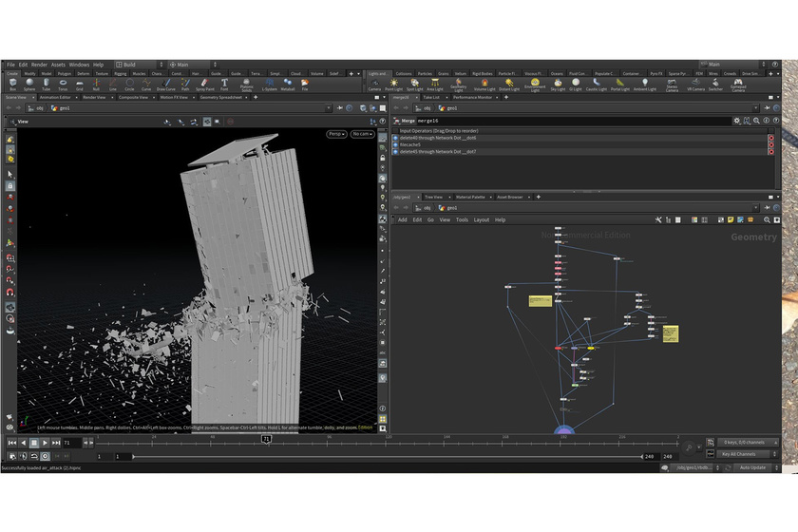Open the No cam camera dropdown

(362, 134)
